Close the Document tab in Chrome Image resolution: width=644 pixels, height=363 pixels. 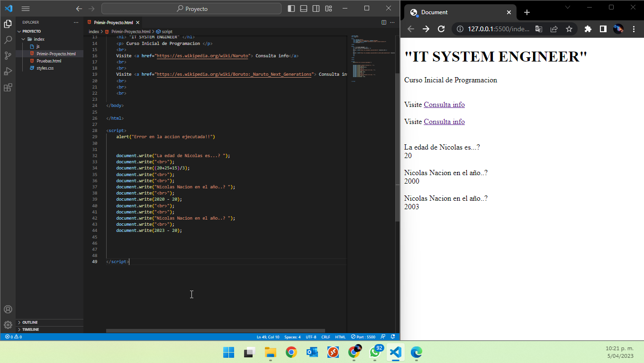pos(509,12)
